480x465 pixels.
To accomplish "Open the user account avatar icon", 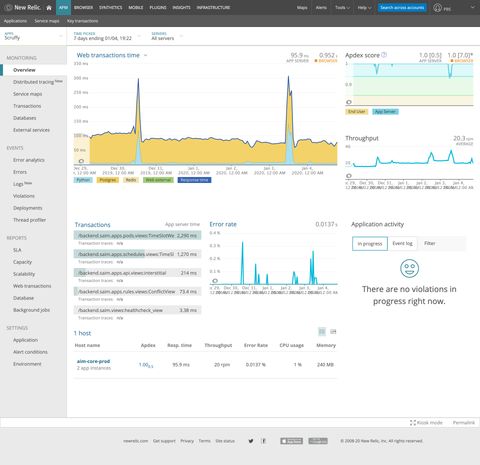I will (x=437, y=8).
